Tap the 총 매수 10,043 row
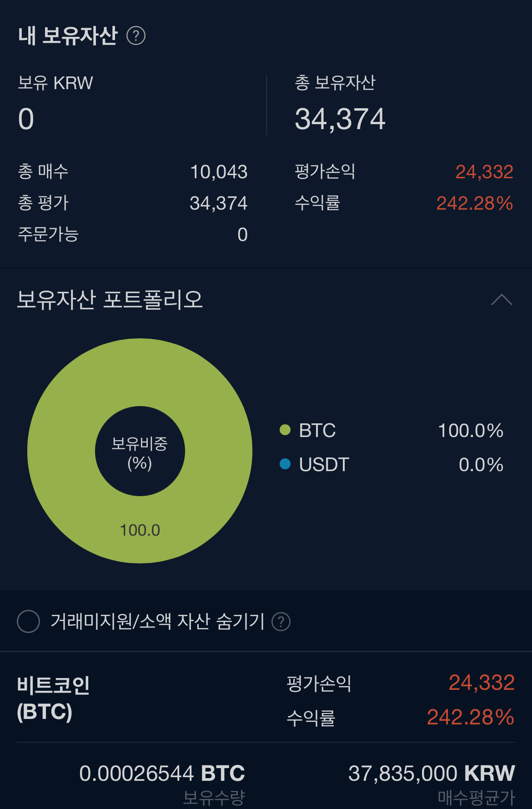Viewport: 532px width, 809px height. coord(133,172)
